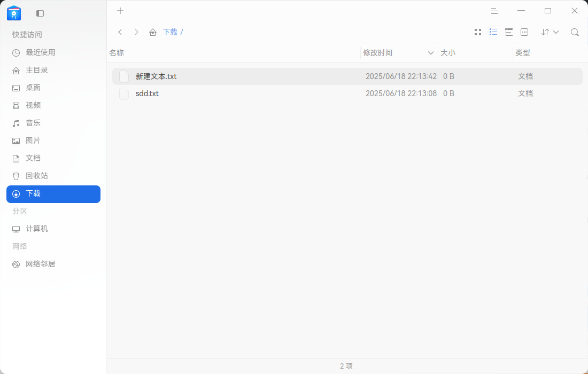
Task: Switch to list view
Action: 493,32
